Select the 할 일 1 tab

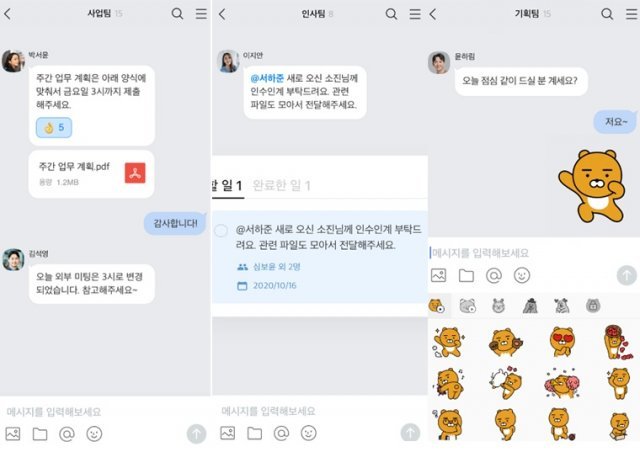[x=227, y=185]
